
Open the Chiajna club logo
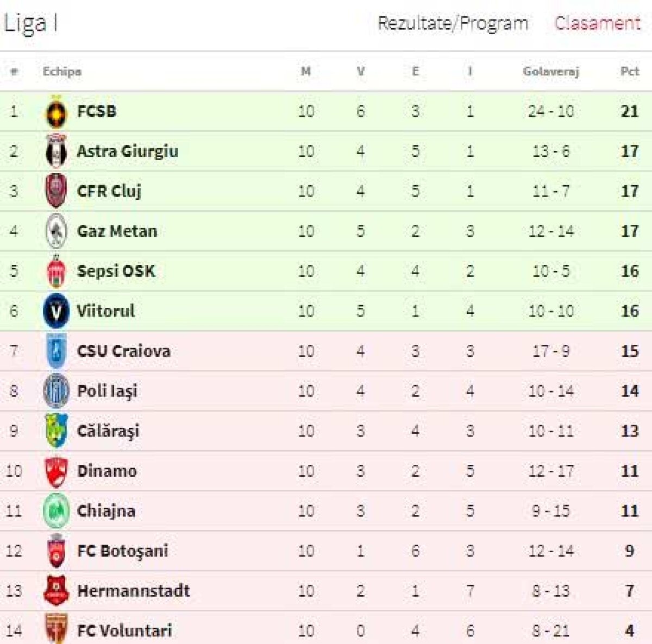(x=56, y=510)
